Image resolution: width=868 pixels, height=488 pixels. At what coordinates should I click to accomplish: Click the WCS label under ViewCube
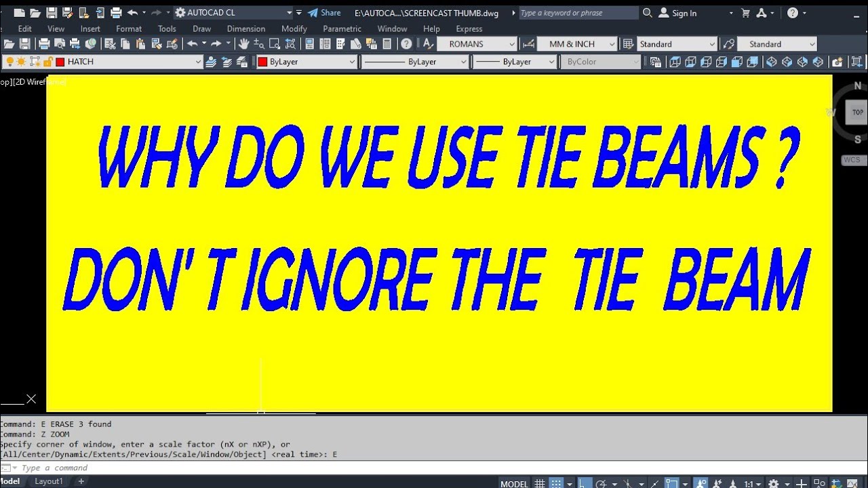click(851, 160)
